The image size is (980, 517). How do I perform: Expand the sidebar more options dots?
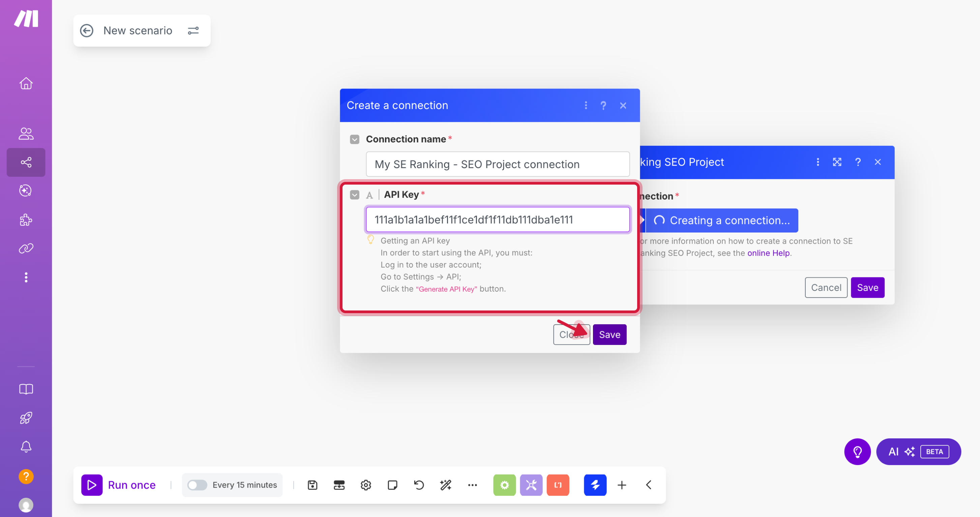(26, 277)
